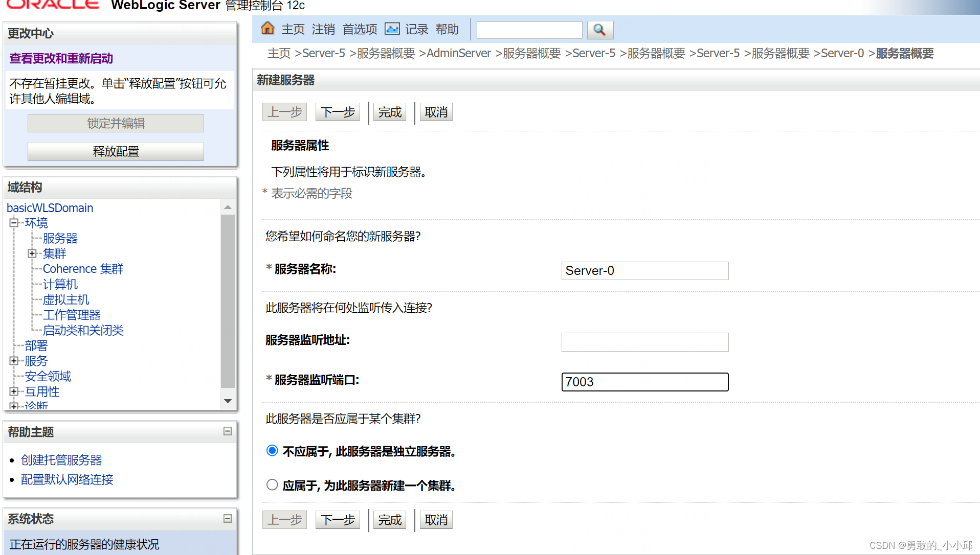980x555 pixels.
Task: Select 不应属于 standalone server radio option
Action: [272, 451]
